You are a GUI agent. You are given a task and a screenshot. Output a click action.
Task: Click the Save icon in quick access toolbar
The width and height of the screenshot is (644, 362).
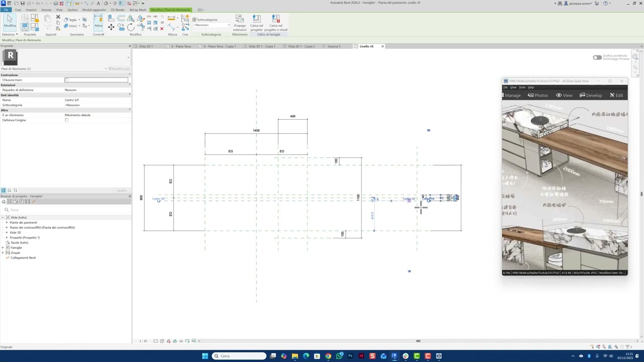pyautogui.click(x=22, y=3)
